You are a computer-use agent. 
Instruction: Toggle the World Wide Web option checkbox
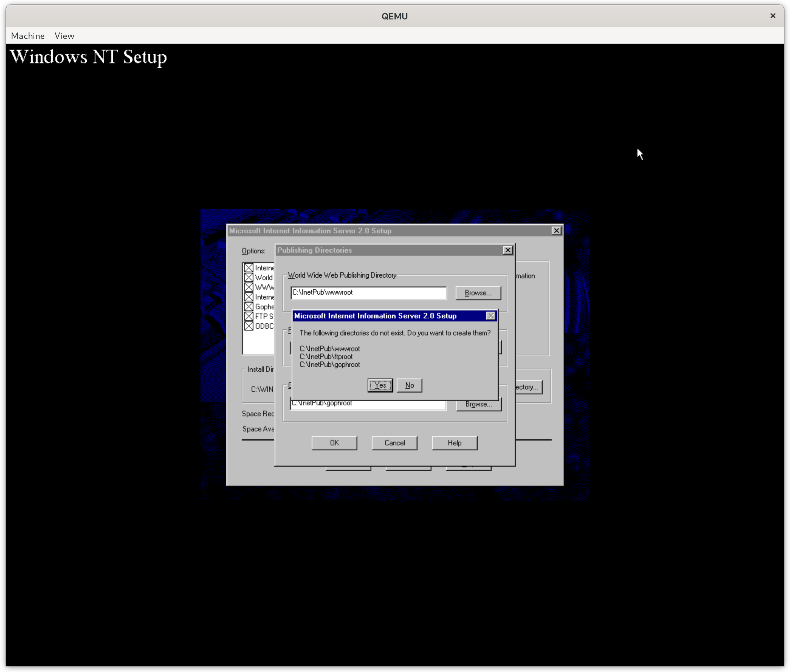pos(249,277)
